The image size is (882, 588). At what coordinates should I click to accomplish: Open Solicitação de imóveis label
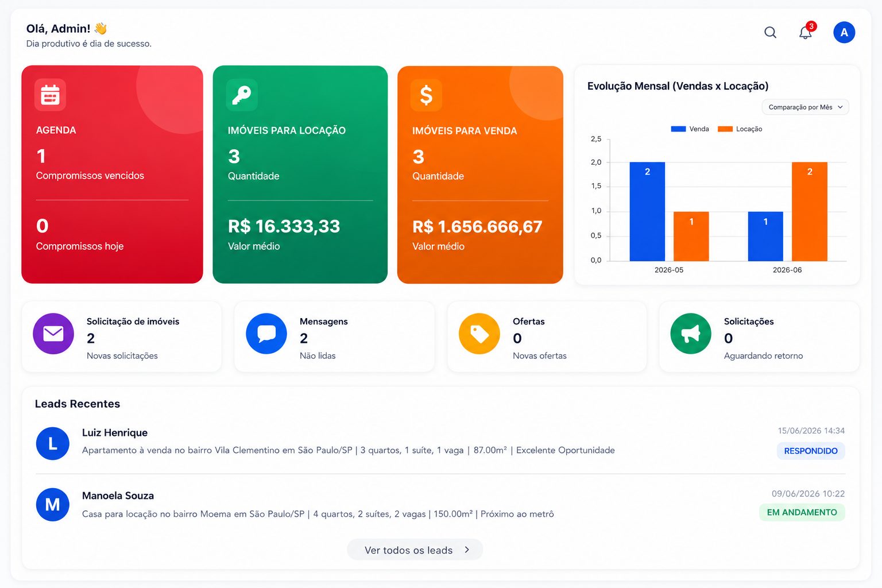[x=133, y=322]
